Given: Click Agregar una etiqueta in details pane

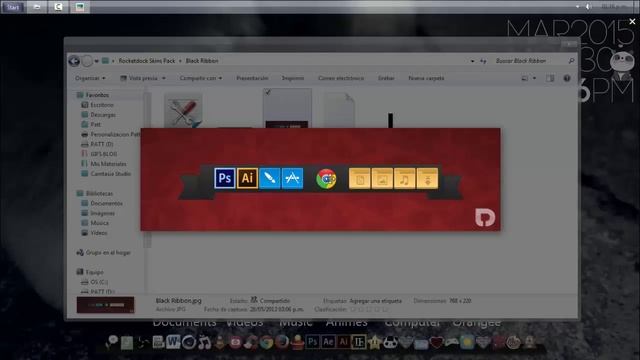Looking at the screenshot, I should click(x=376, y=301).
